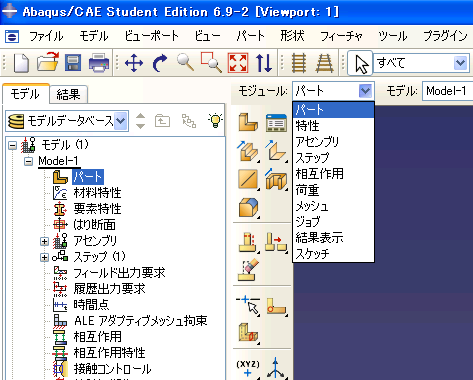Select 特性 in the module list

pyautogui.click(x=333, y=126)
